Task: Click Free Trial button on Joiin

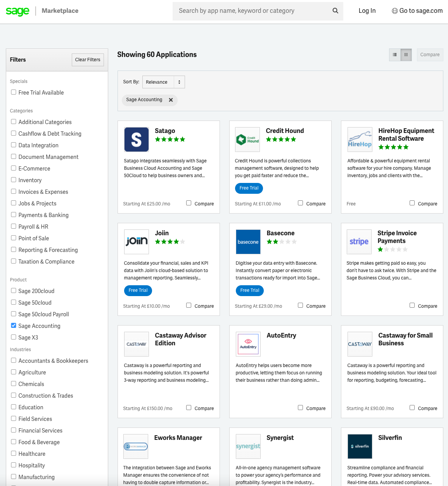Action: 138,291
